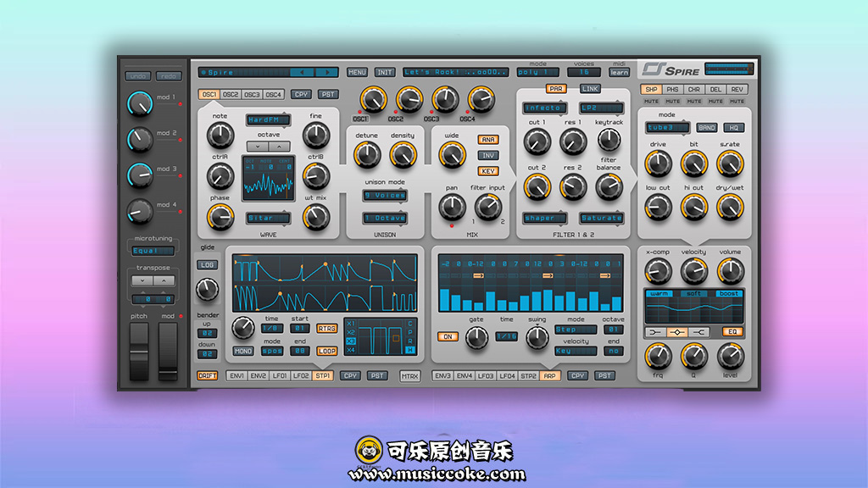Enable the HQ shaper option

pyautogui.click(x=733, y=128)
